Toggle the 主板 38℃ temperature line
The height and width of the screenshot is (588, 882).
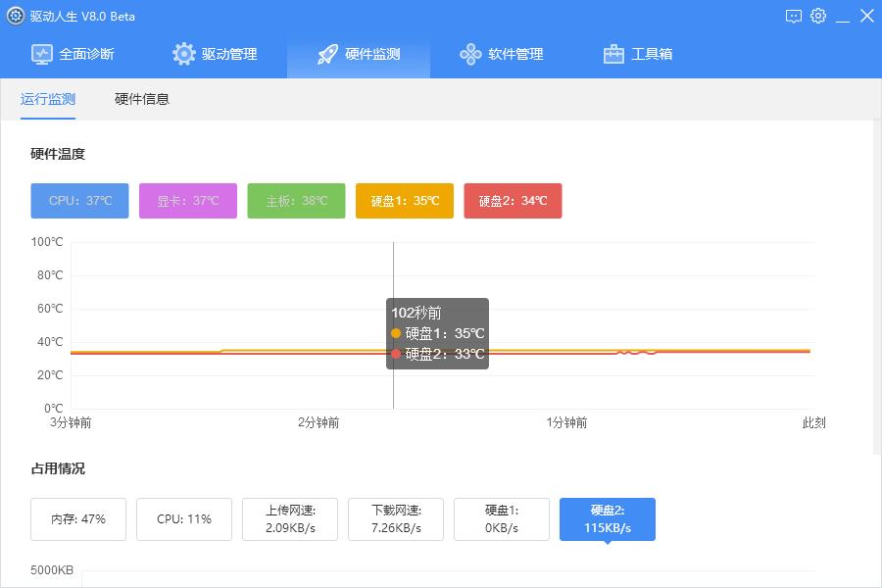click(x=296, y=200)
